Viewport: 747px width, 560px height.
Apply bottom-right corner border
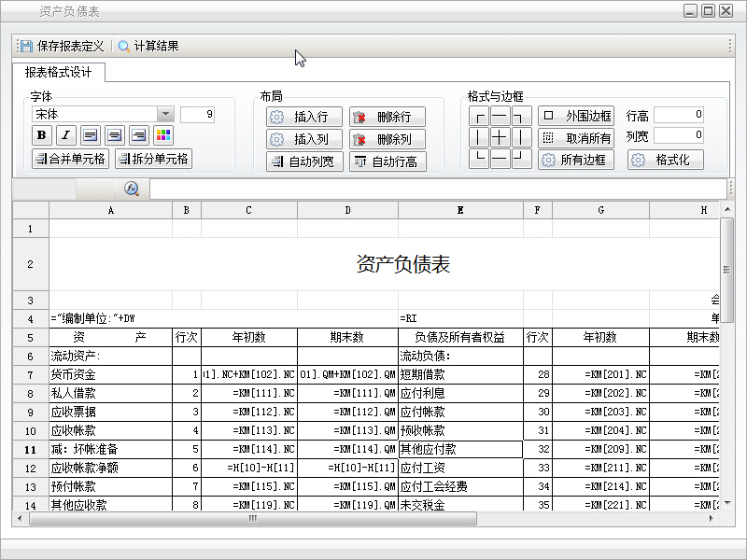(521, 160)
